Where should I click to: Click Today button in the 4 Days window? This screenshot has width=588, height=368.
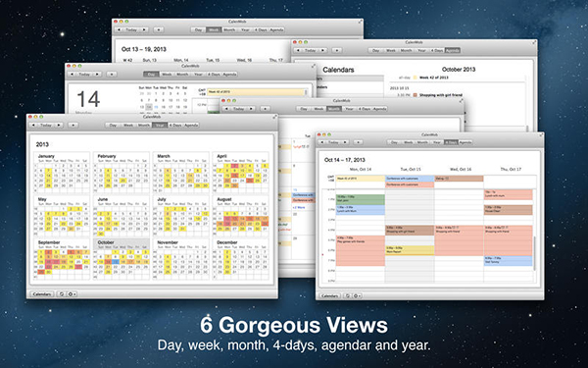tap(334, 142)
